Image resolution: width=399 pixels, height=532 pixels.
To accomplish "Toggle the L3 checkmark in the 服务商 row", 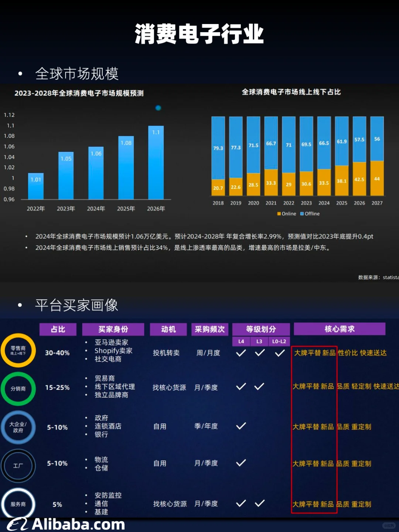I will pyautogui.click(x=259, y=504).
